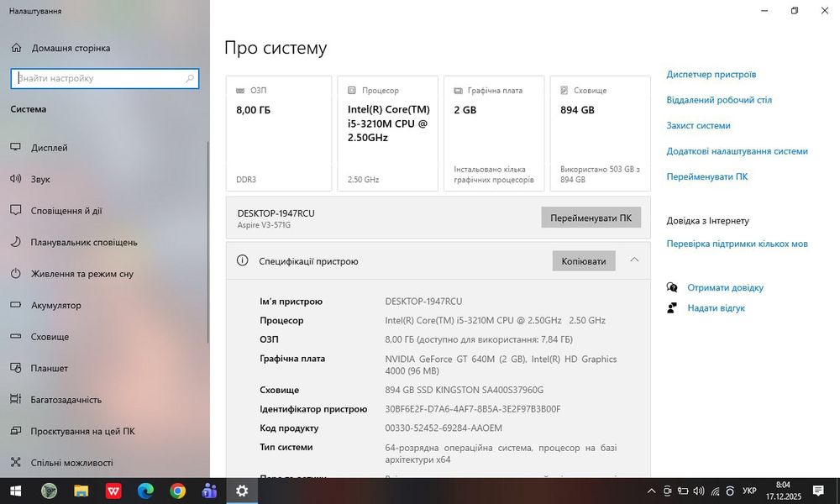840x504 pixels.
Task: Open the Домашня сторінка home icon
Action: (x=17, y=48)
